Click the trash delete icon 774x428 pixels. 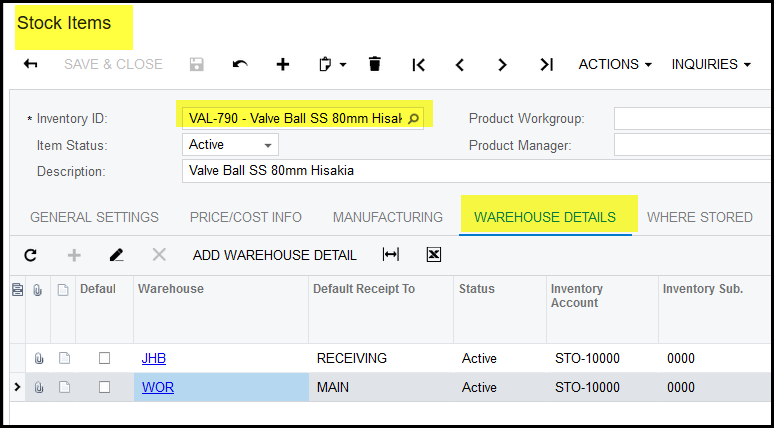click(x=375, y=64)
